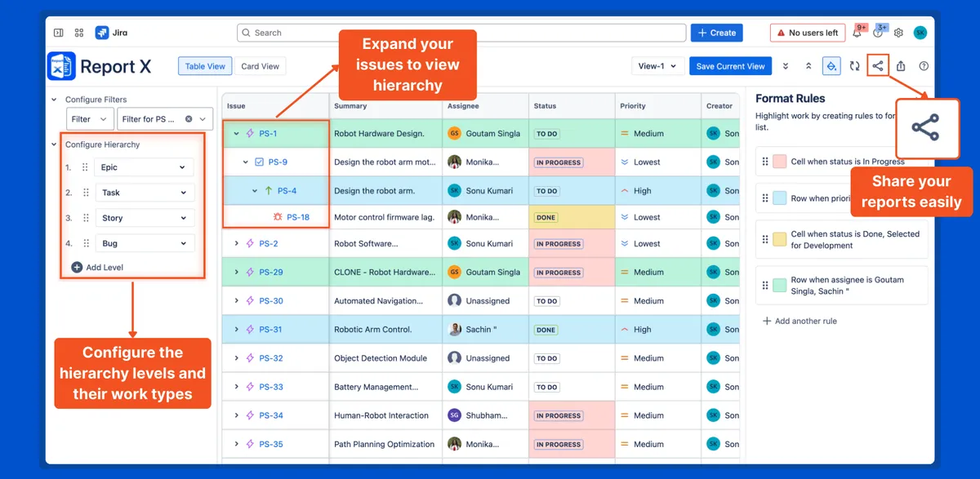The width and height of the screenshot is (980, 479).
Task: Click the pink swatch for In Progress rule
Action: pyautogui.click(x=780, y=162)
